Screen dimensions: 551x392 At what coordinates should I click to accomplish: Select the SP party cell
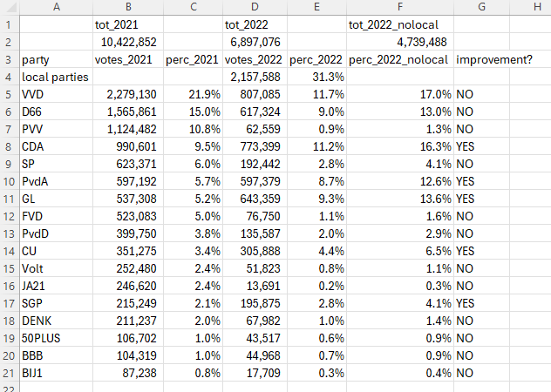tap(56, 164)
